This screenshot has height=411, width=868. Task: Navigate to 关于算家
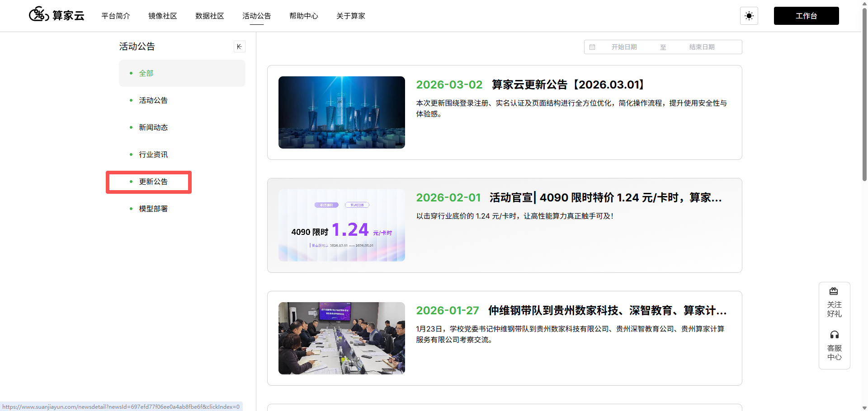351,16
